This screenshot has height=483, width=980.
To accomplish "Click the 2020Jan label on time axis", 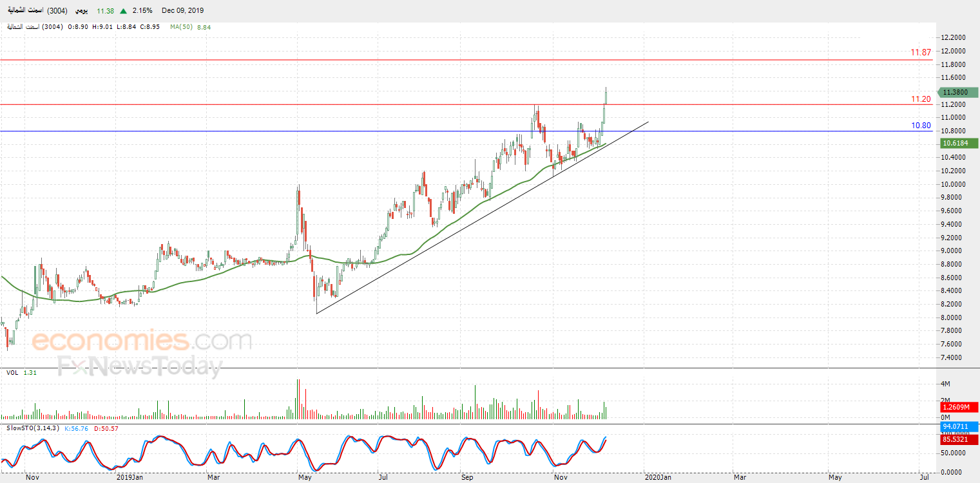I will 658,478.
